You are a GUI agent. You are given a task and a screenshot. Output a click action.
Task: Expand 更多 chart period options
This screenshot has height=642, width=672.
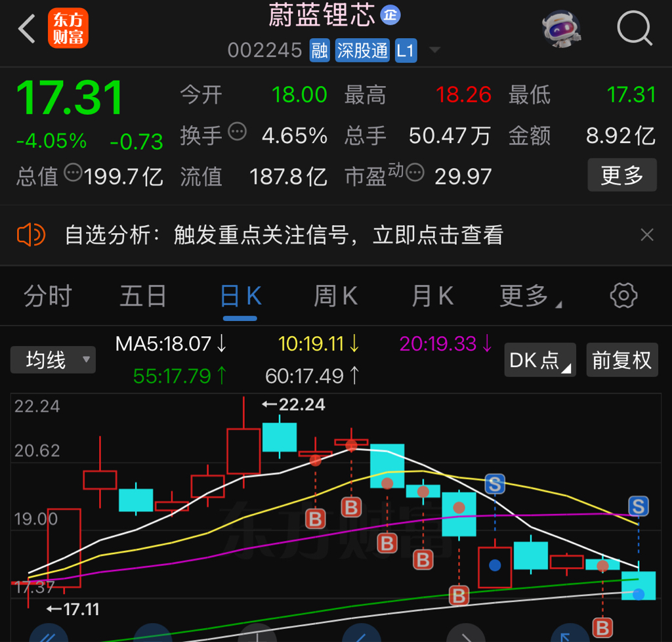530,296
